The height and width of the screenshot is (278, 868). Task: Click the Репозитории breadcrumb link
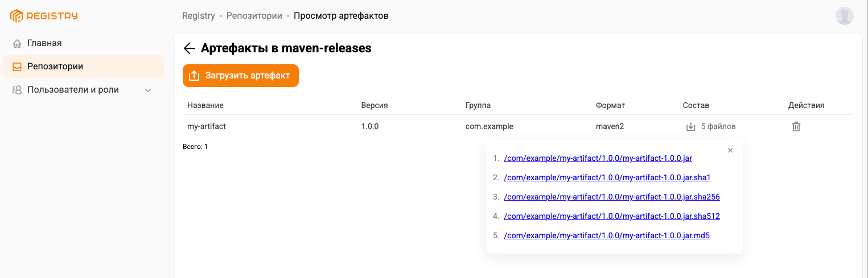point(254,16)
